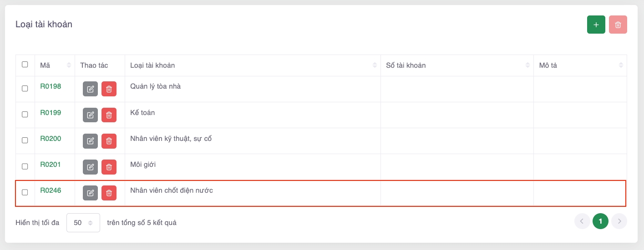Sort by the Mô tả column

click(x=621, y=65)
